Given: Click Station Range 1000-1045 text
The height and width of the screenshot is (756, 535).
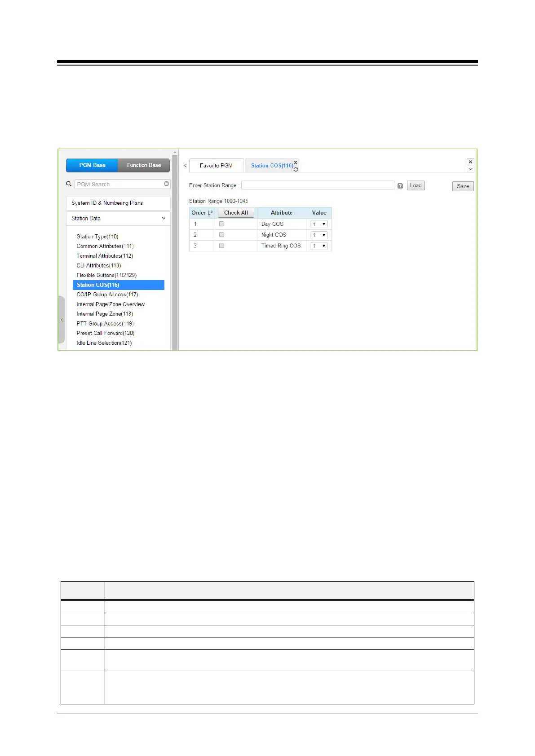Looking at the screenshot, I should [218, 201].
